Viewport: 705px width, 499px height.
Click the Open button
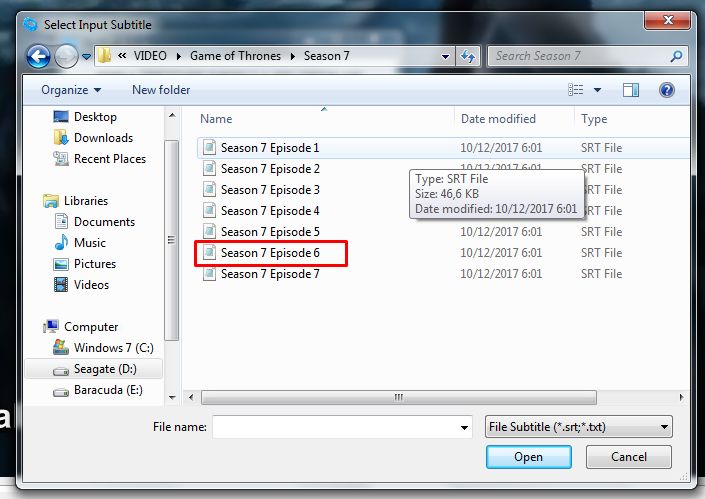(x=529, y=457)
